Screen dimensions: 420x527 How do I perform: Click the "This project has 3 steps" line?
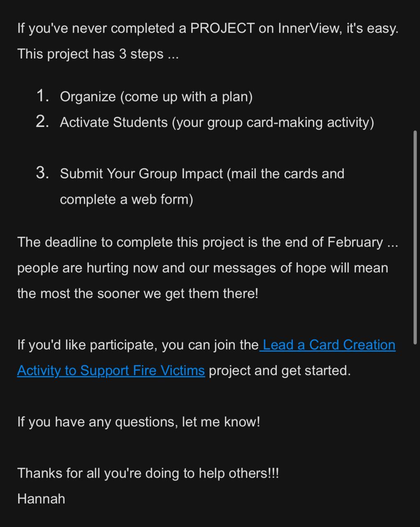(98, 54)
